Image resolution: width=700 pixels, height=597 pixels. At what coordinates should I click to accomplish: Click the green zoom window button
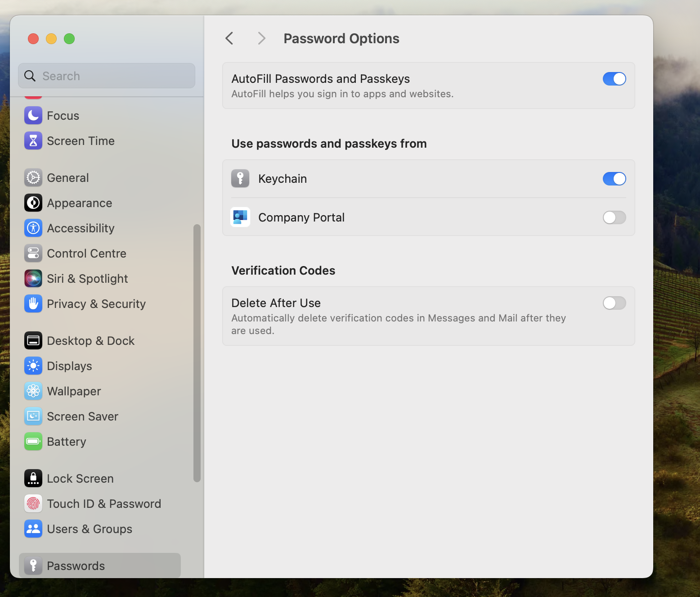click(69, 39)
